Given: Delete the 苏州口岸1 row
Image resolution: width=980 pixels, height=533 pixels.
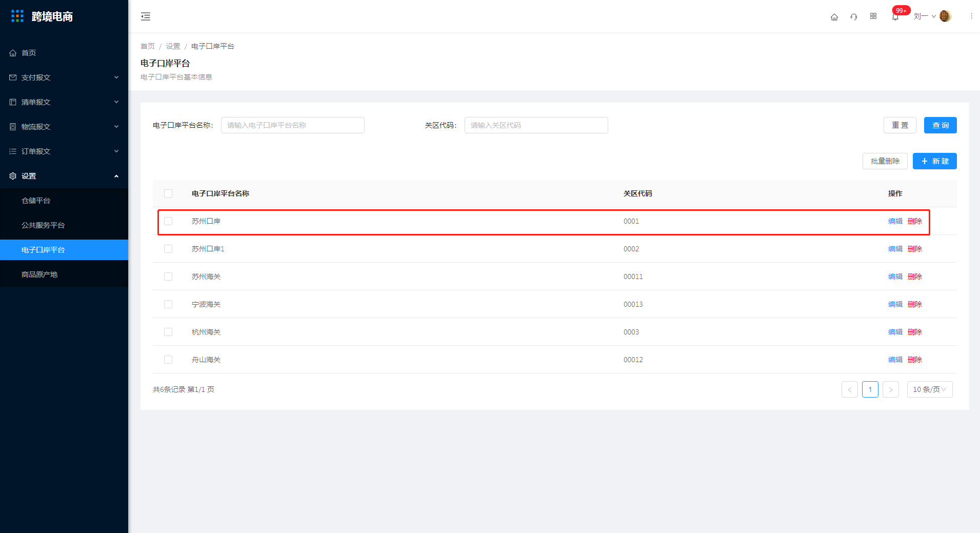Looking at the screenshot, I should (x=915, y=249).
